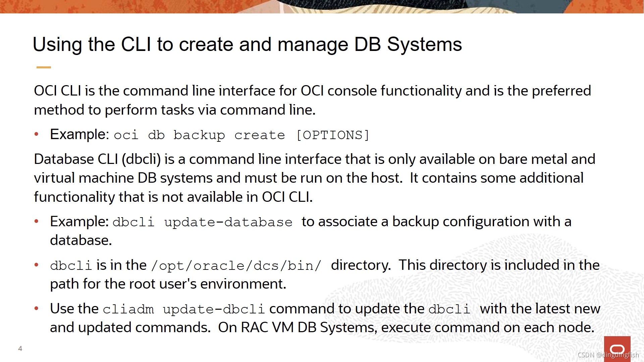This screenshot has height=362, width=644.
Task: Click the 'OCI CLI is the command' paragraph
Action: coord(312,91)
